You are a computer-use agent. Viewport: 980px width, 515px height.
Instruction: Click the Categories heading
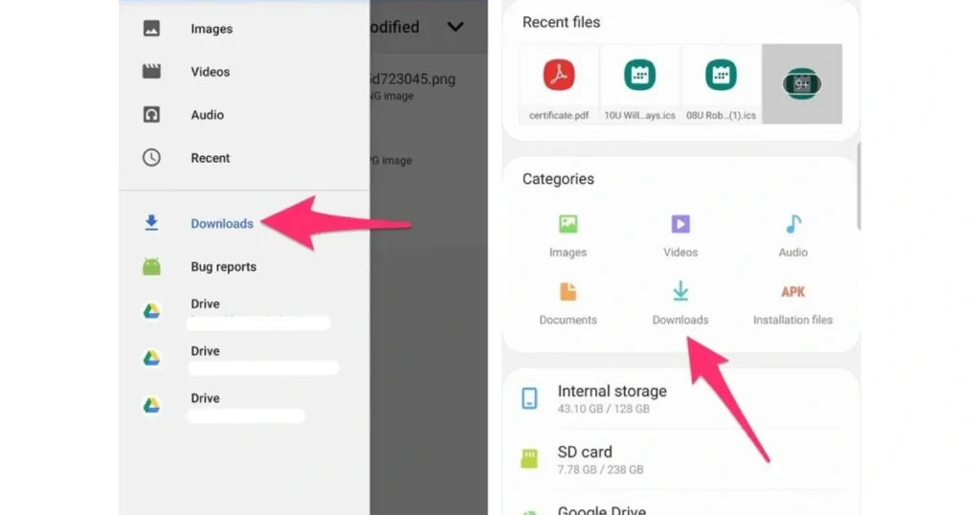[x=558, y=179]
